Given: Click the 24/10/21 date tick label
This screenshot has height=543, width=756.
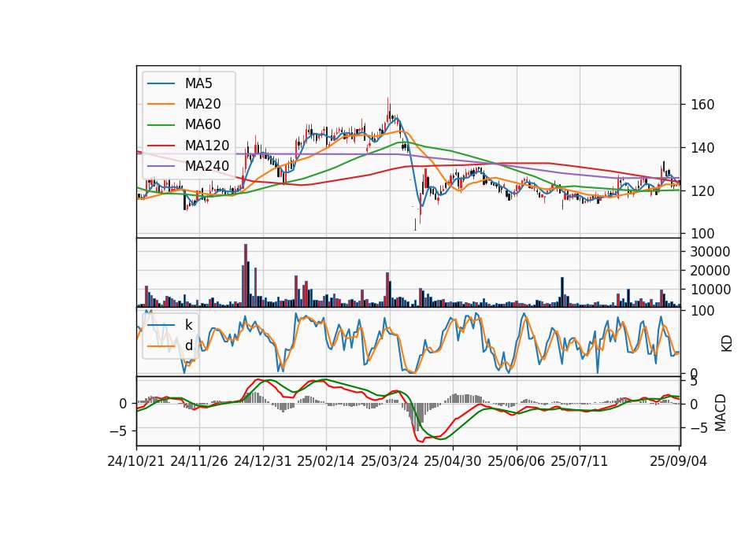Looking at the screenshot, I should tap(136, 461).
